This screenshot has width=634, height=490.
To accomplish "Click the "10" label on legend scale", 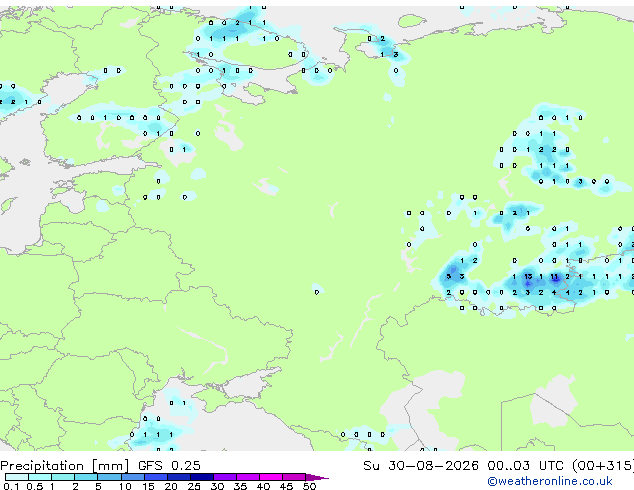I will click(125, 486).
